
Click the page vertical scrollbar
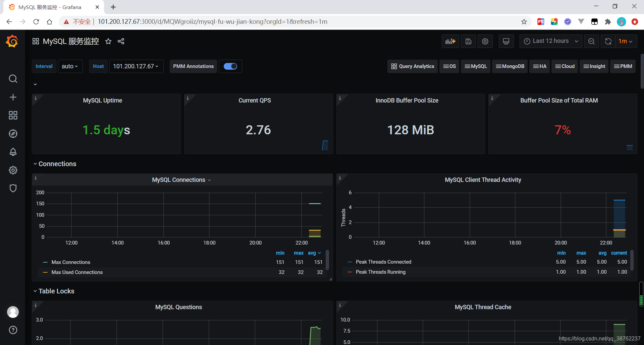click(x=642, y=71)
